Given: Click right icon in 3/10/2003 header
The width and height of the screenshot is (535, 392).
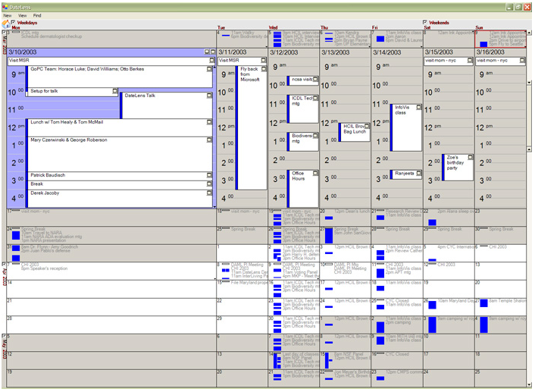Looking at the screenshot, I should point(213,52).
